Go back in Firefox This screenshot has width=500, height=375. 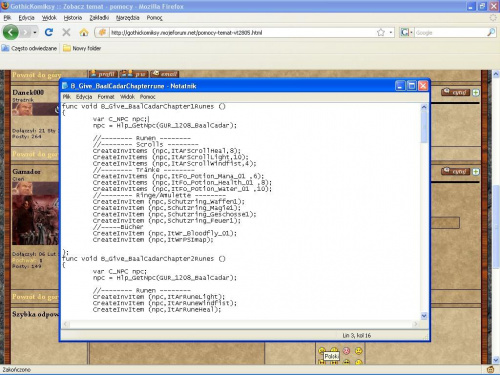11,32
